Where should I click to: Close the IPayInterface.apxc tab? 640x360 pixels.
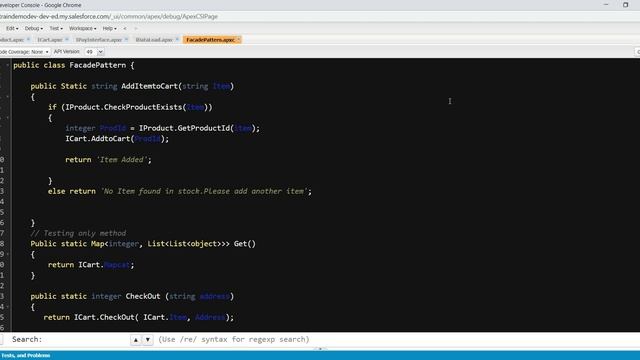(x=126, y=39)
